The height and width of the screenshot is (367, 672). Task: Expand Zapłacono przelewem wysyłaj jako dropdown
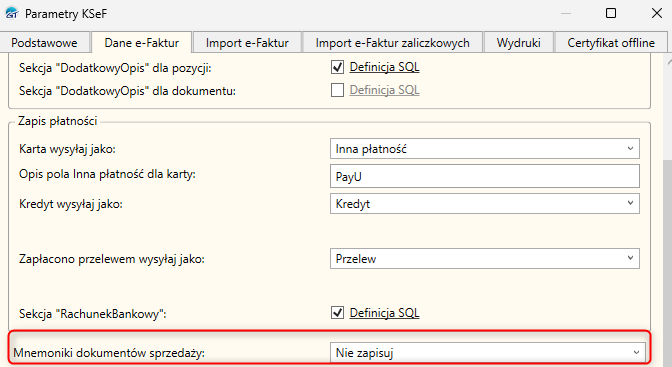click(485, 259)
